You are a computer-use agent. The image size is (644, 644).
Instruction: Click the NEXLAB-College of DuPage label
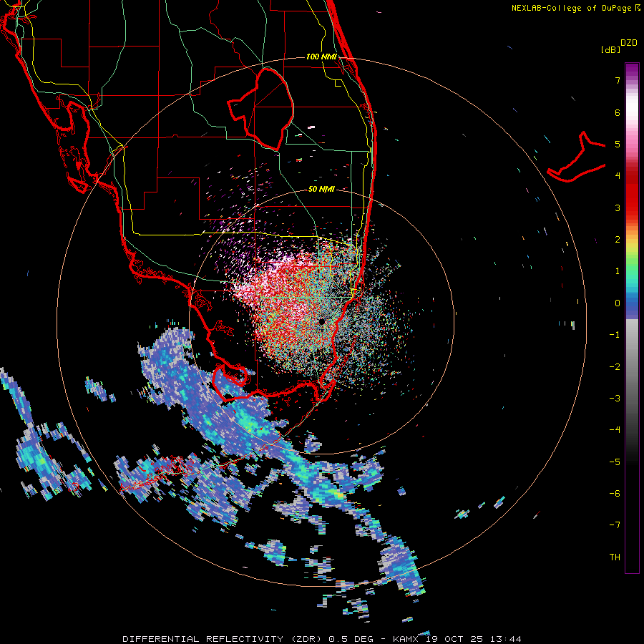pyautogui.click(x=571, y=8)
